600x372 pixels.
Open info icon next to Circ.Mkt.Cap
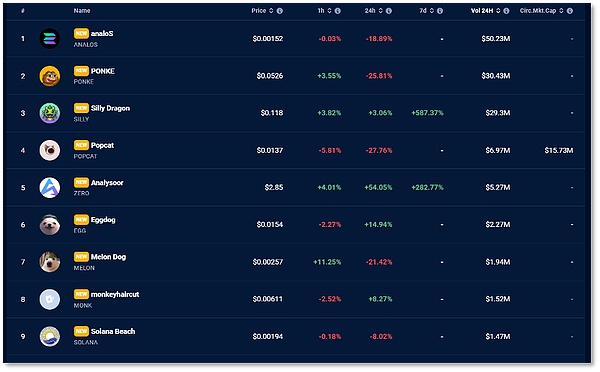(570, 11)
